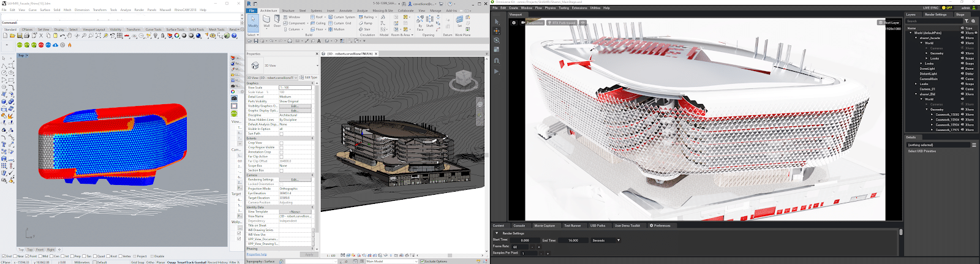The width and height of the screenshot is (980, 264).
Task: Open the 3D View type selector dropdown
Action: [x=317, y=66]
